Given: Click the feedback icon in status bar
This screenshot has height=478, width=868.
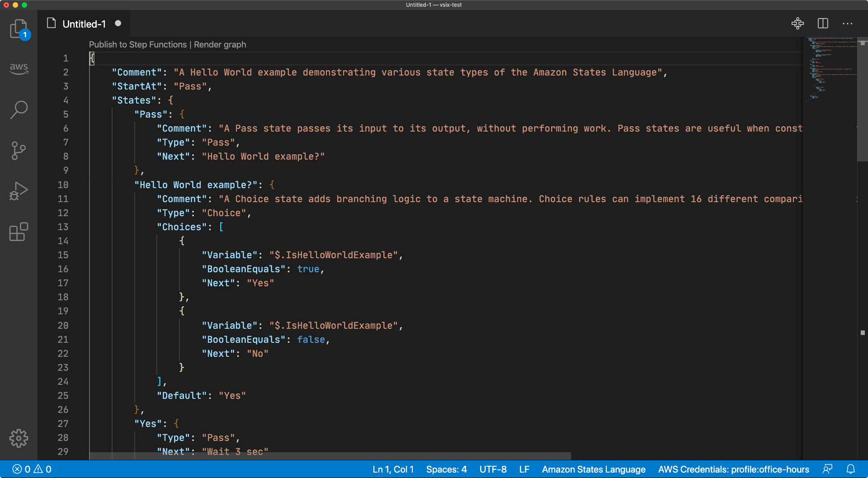Looking at the screenshot, I should click(x=827, y=469).
